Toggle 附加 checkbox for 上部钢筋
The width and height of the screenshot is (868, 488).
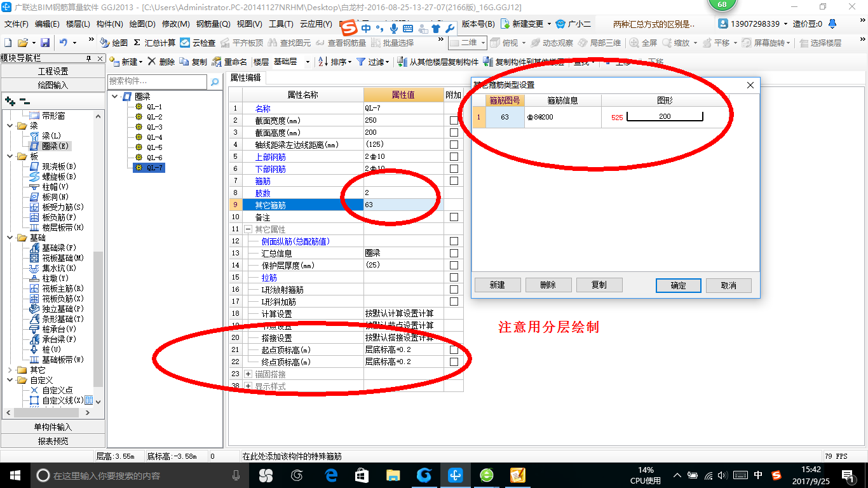(x=454, y=156)
